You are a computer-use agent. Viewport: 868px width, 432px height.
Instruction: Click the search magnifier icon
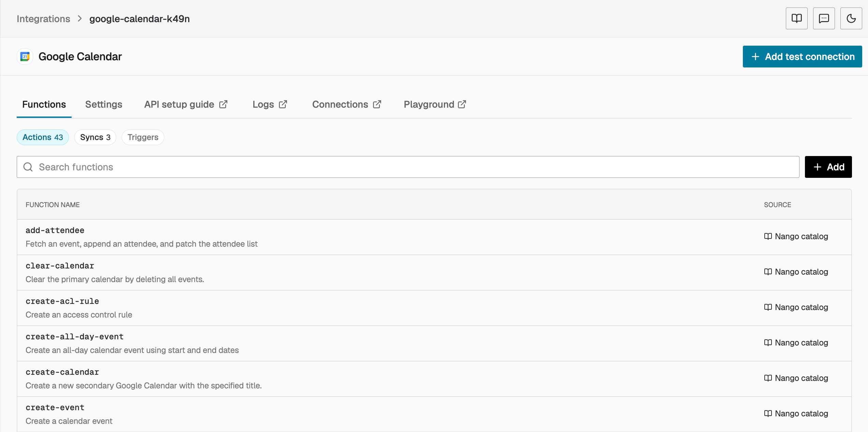pos(28,167)
